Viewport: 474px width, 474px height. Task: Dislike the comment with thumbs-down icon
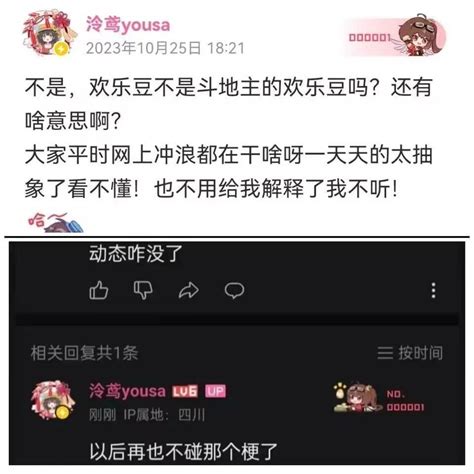(x=143, y=290)
